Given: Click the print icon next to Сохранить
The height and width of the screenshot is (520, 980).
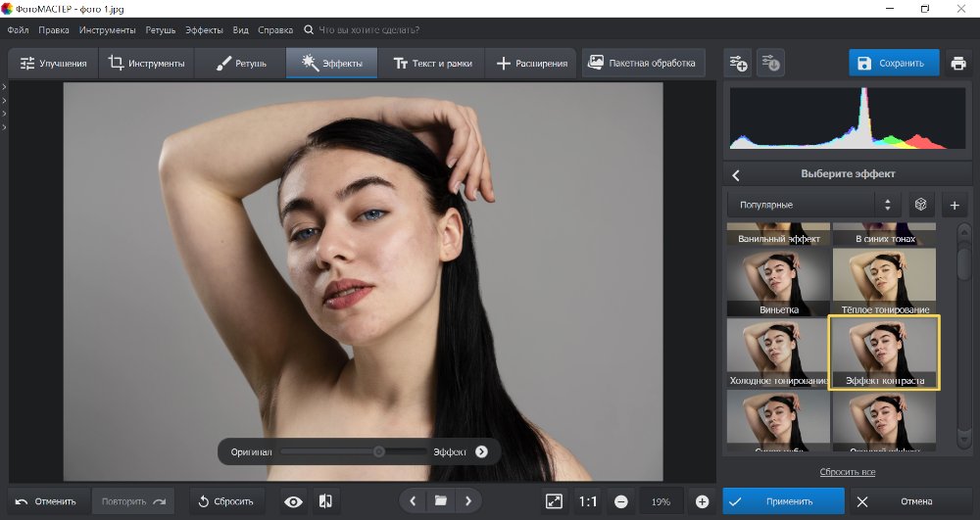Looking at the screenshot, I should click(957, 64).
